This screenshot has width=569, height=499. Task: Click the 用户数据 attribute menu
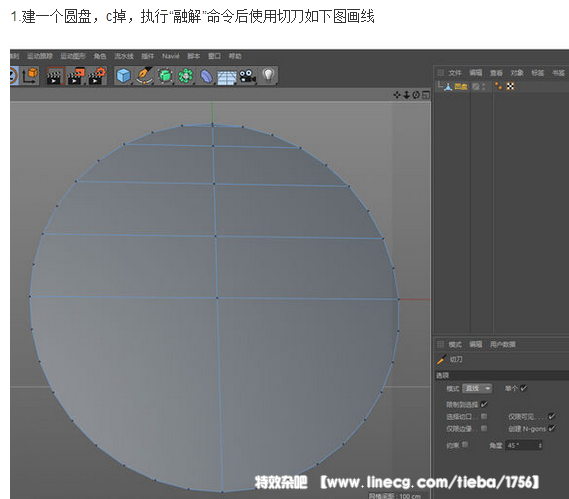503,344
